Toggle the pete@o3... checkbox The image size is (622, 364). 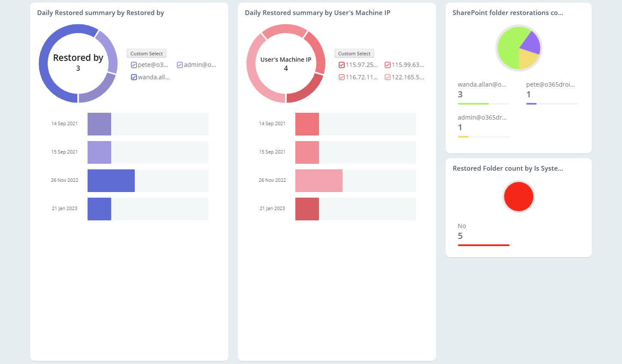coord(134,65)
